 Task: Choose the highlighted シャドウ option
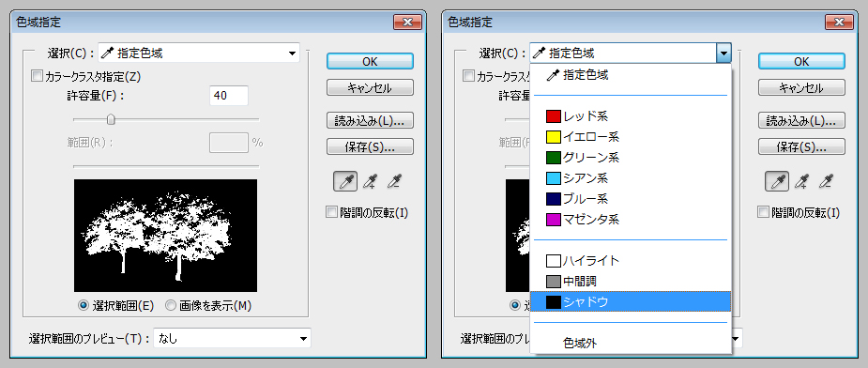pyautogui.click(x=631, y=301)
